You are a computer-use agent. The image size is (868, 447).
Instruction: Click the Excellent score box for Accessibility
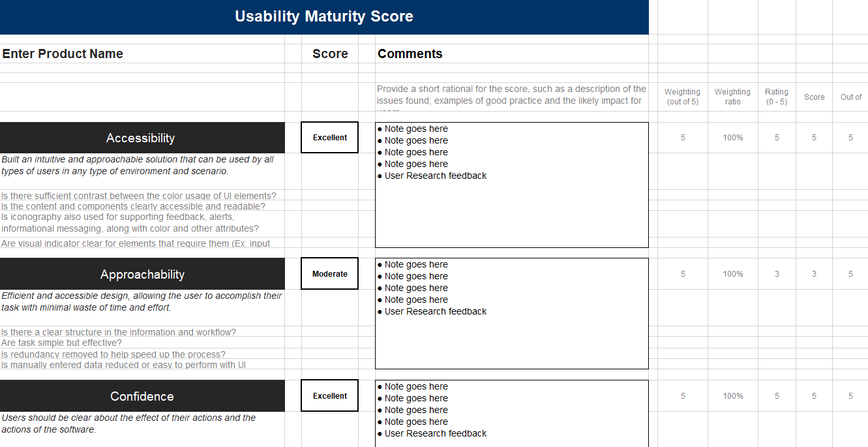(330, 138)
